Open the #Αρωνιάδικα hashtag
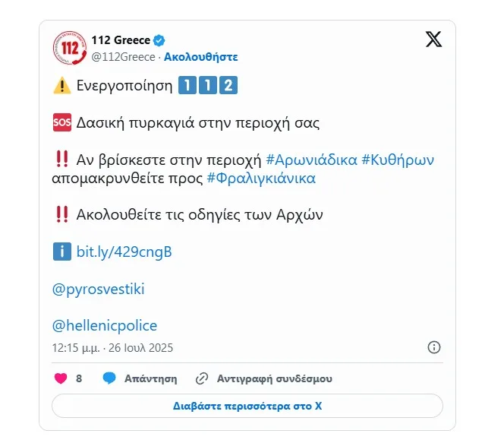 311,160
